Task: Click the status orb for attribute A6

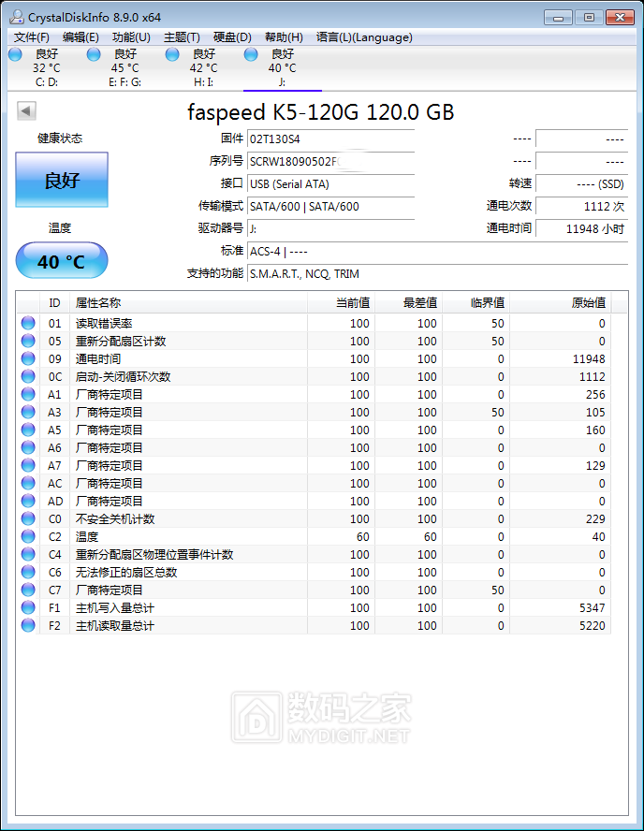Action: point(28,447)
